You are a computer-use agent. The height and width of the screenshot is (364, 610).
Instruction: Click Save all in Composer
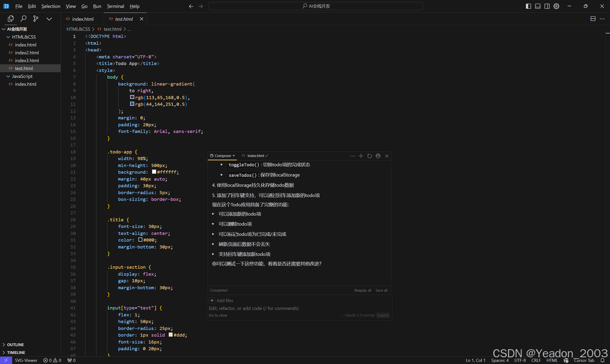coord(381,290)
